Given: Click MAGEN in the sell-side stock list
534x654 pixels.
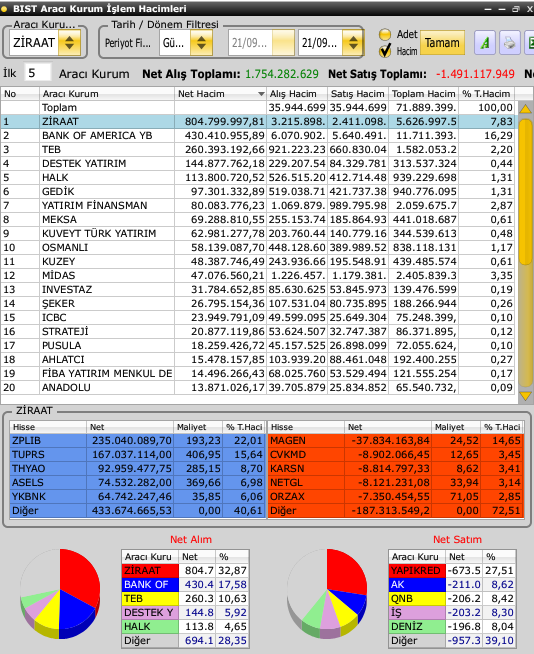Looking at the screenshot, I should pos(288,440).
